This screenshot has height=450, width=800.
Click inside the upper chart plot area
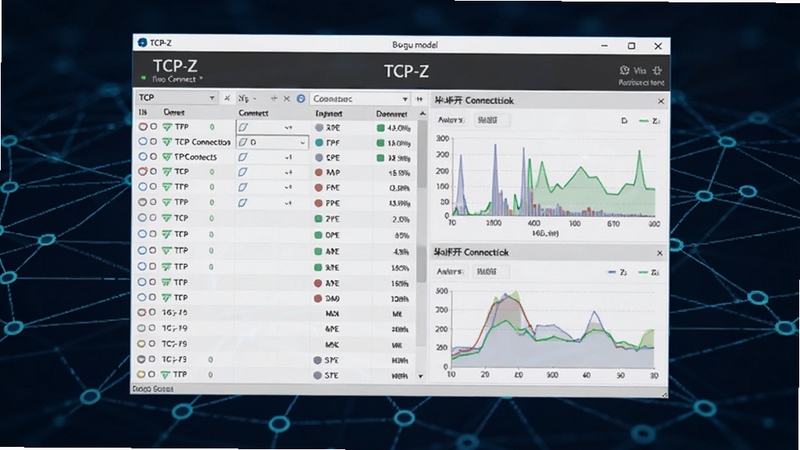(x=553, y=177)
